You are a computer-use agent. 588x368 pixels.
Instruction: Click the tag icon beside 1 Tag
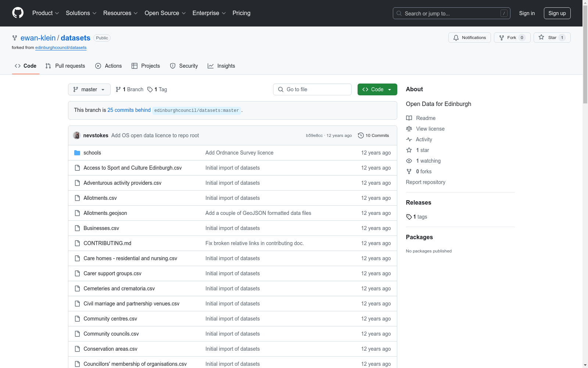click(x=150, y=89)
